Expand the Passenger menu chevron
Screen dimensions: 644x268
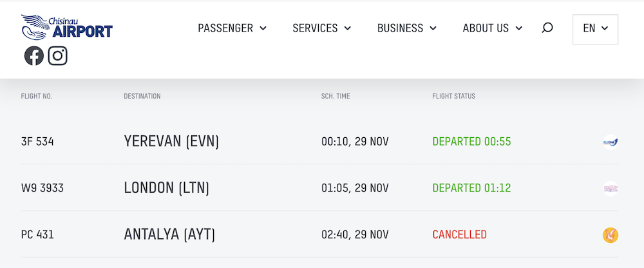(263, 28)
